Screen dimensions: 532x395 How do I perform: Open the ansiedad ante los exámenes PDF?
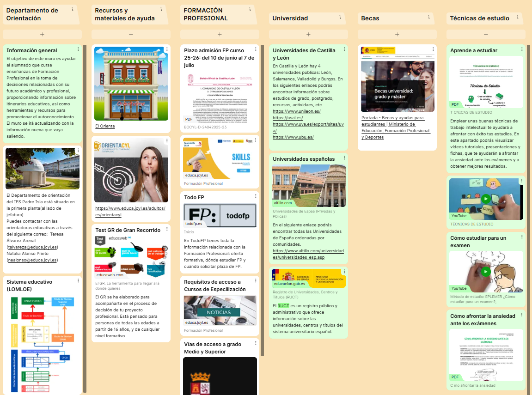pos(486,355)
